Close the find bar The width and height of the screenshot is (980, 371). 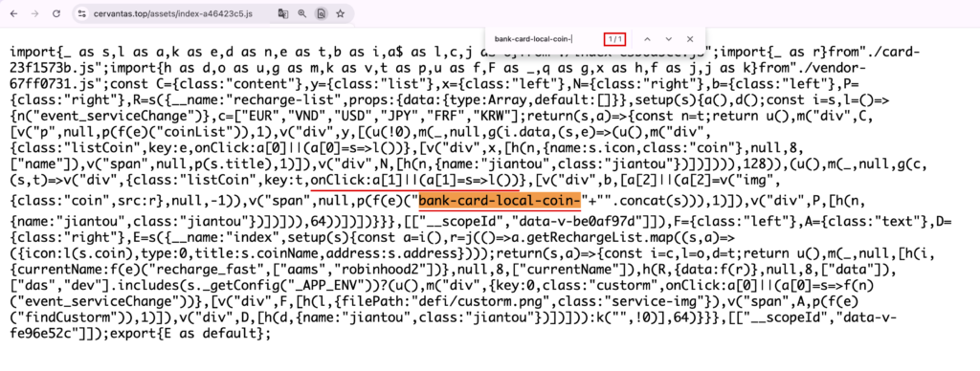(690, 38)
